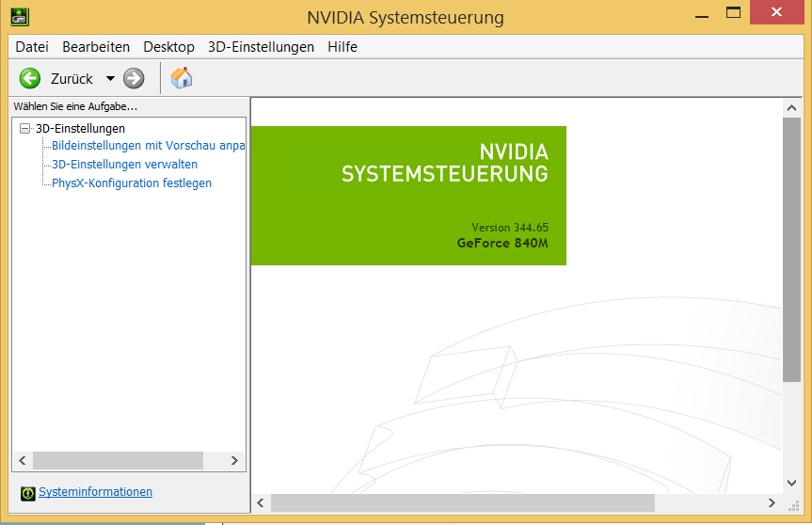
Task: Click the content pane's scroll down arrow
Action: [791, 483]
